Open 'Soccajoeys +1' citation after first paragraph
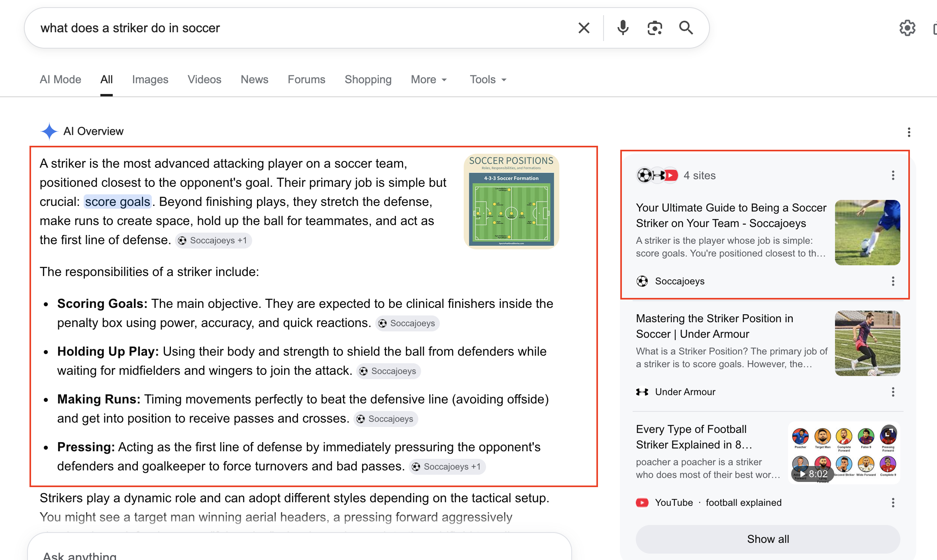This screenshot has height=560, width=937. coord(214,241)
